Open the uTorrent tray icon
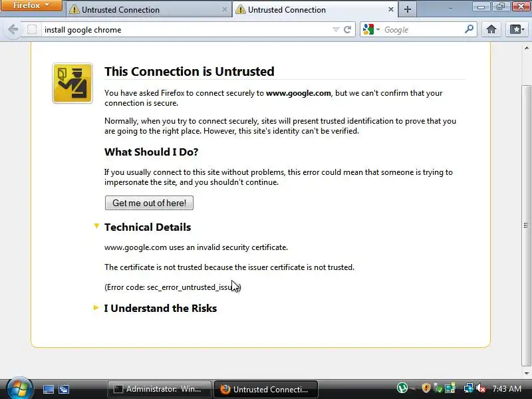Viewport: 532px width, 399px height. [402, 388]
